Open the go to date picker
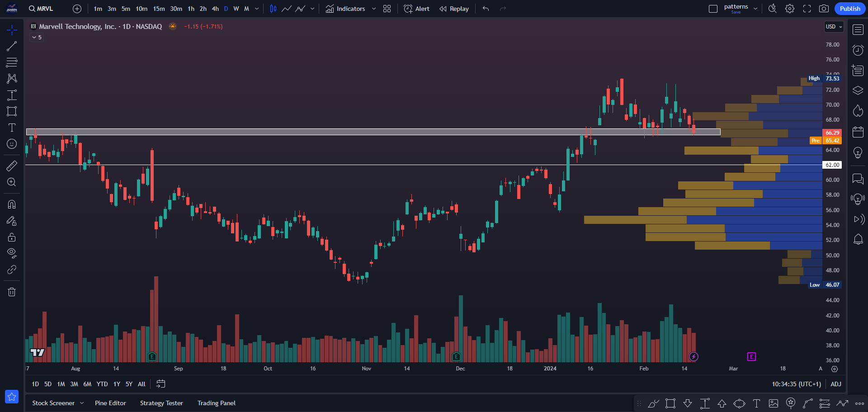The image size is (868, 412). point(160,384)
